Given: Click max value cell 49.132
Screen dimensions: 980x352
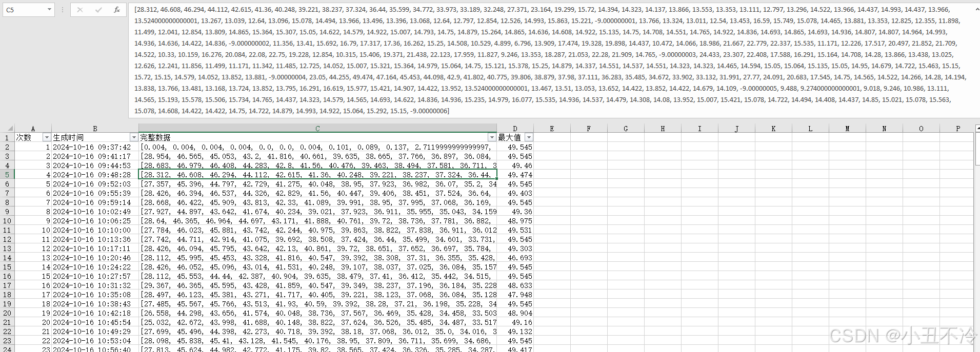Looking at the screenshot, I should tap(515, 332).
